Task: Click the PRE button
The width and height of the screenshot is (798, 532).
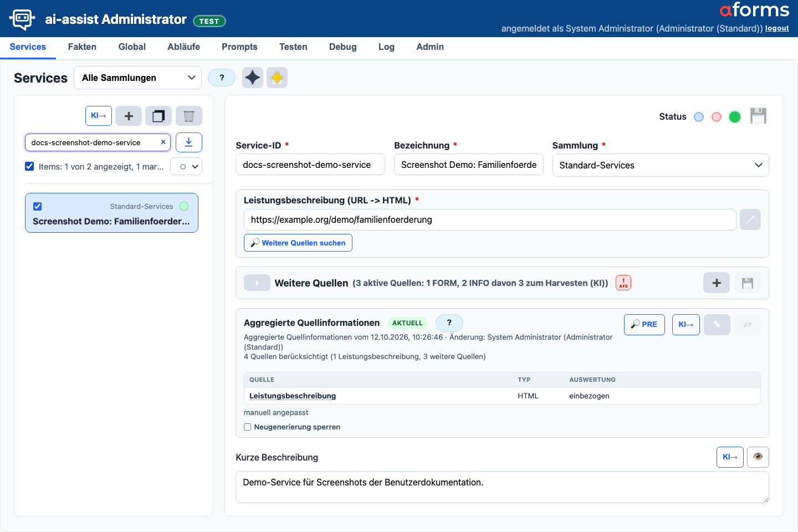Action: [x=644, y=324]
